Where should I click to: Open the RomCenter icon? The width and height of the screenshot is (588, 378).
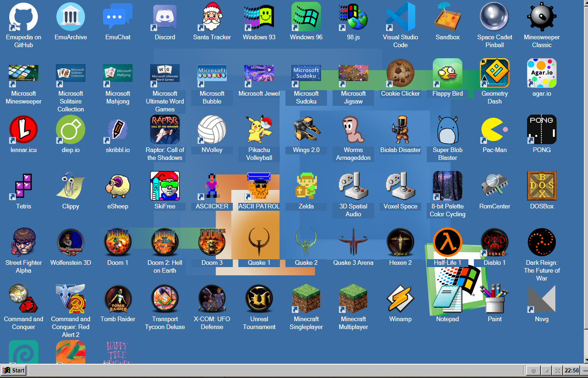(495, 186)
